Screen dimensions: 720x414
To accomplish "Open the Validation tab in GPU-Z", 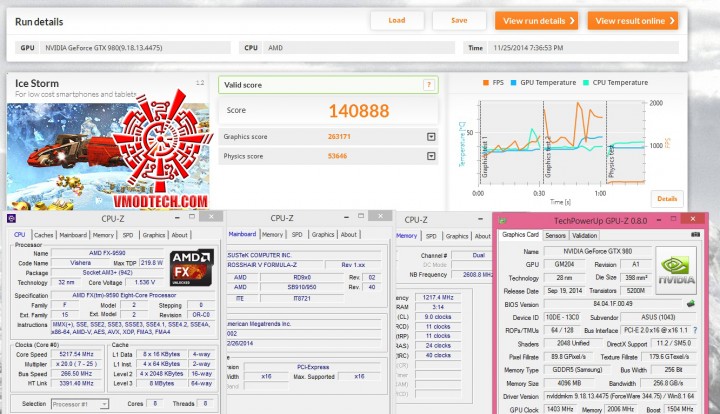I will pyautogui.click(x=585, y=235).
